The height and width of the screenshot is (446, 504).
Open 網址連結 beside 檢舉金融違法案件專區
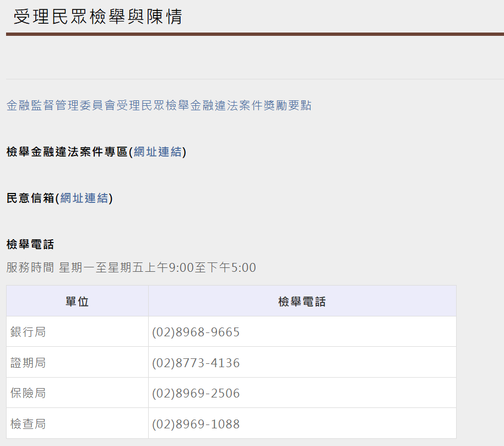point(158,152)
